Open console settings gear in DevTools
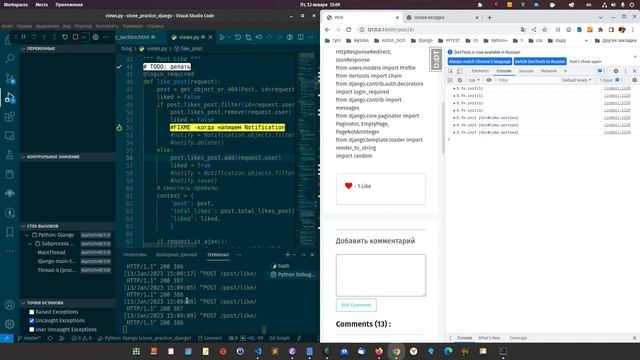Image resolution: width=640 pixels, height=360 pixels. pyautogui.click(x=634, y=80)
